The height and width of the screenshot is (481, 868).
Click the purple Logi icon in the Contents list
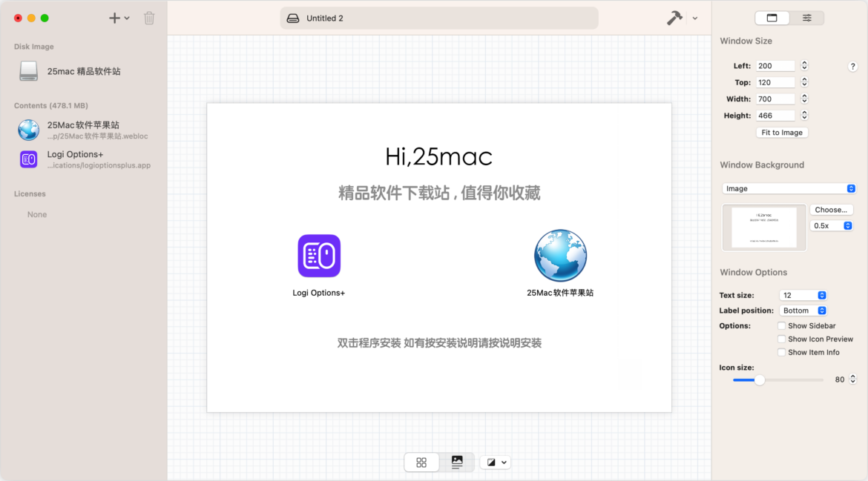(x=29, y=159)
